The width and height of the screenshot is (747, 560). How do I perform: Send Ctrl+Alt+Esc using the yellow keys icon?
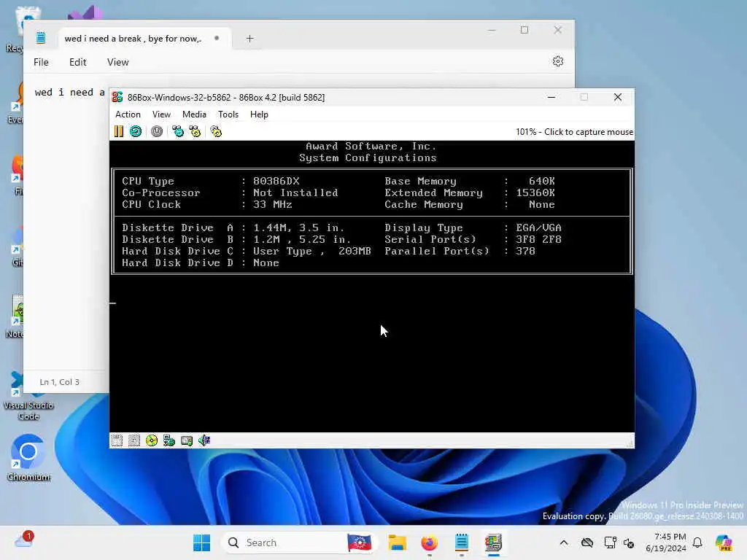pyautogui.click(x=195, y=131)
